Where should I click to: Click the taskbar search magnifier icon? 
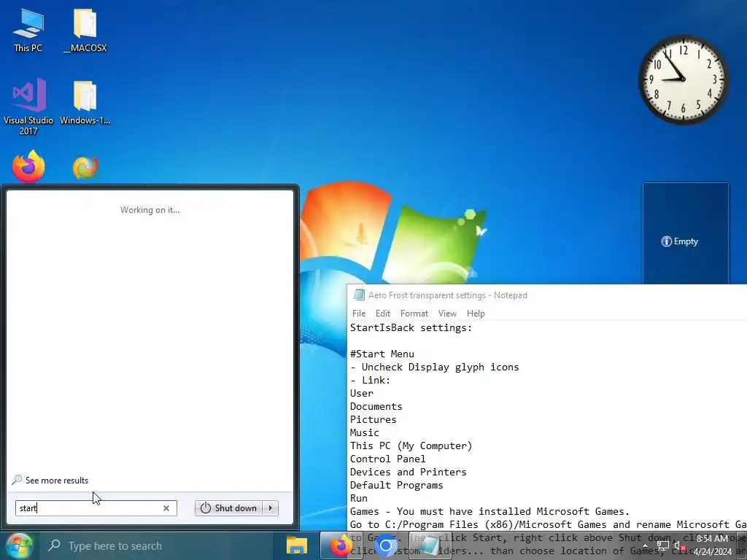click(x=54, y=545)
